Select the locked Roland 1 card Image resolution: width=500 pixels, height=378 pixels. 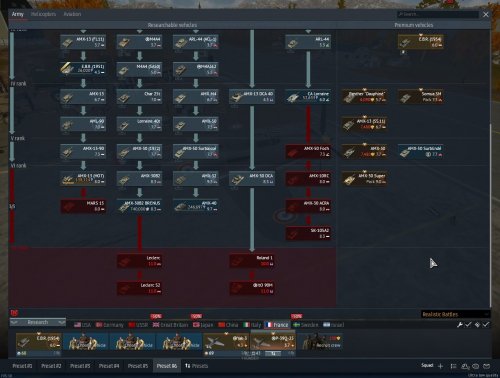click(252, 261)
